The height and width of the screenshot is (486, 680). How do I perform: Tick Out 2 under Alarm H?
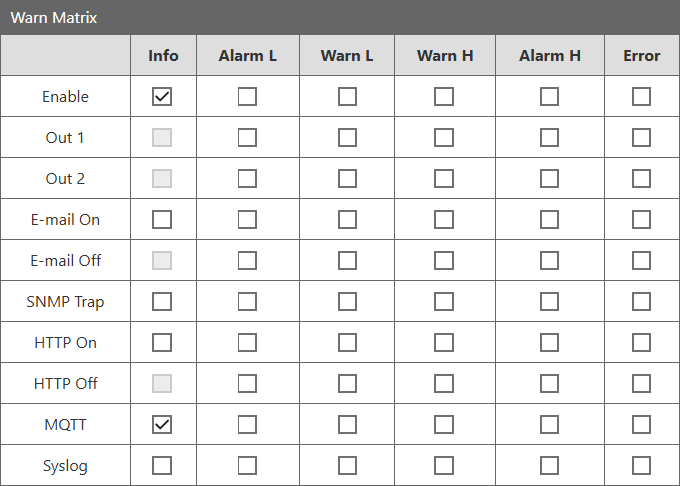[x=549, y=179]
